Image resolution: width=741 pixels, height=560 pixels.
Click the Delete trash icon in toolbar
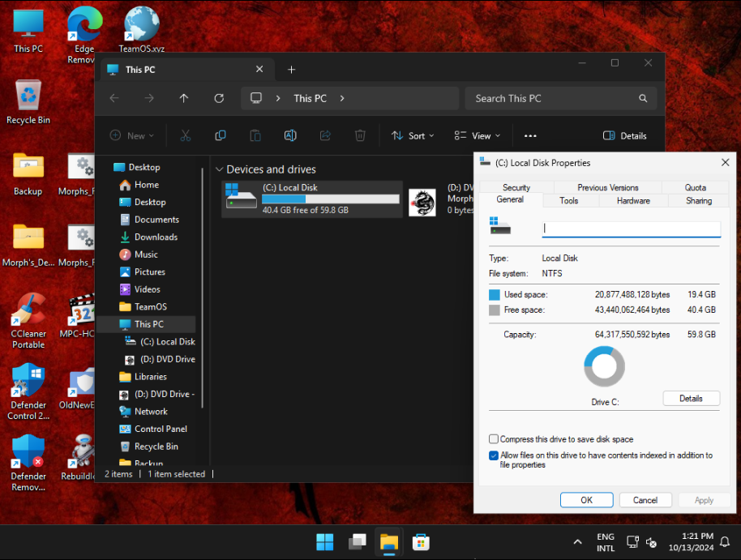(x=360, y=136)
